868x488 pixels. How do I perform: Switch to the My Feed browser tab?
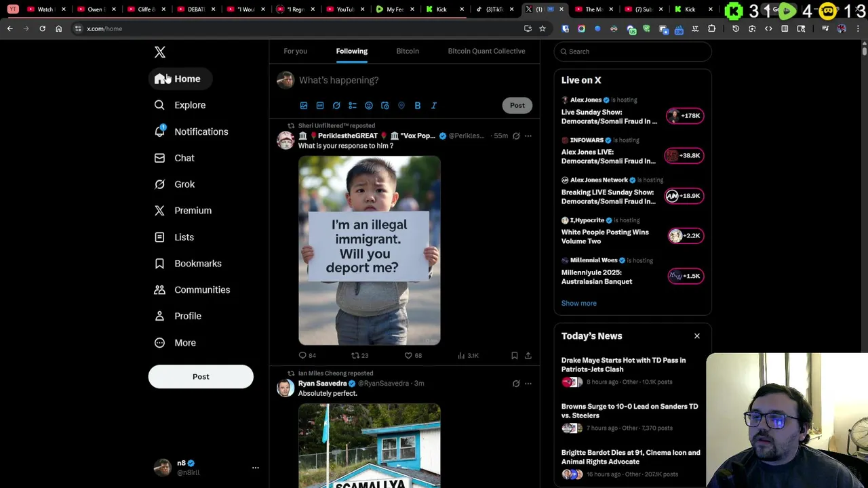[x=395, y=9]
